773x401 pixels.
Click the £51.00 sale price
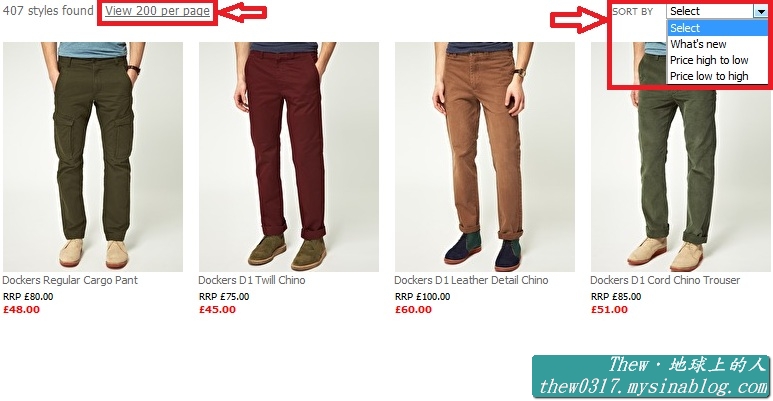coord(609,310)
